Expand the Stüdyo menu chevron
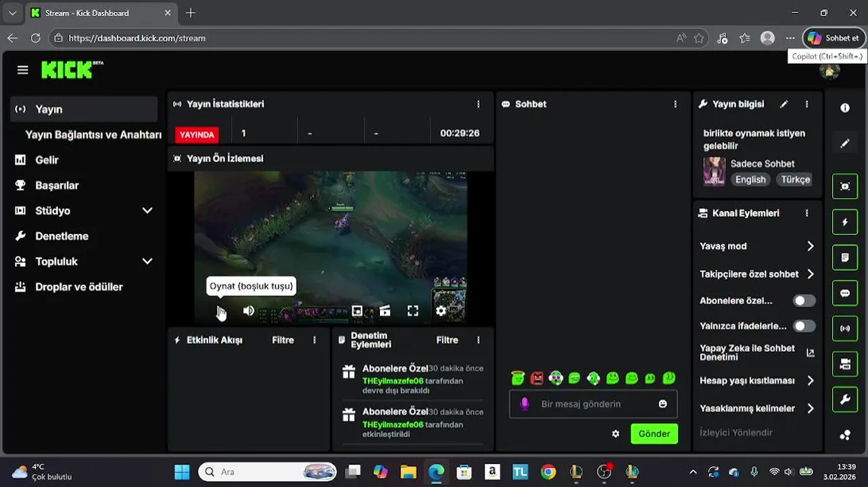The image size is (868, 487). coord(147,210)
